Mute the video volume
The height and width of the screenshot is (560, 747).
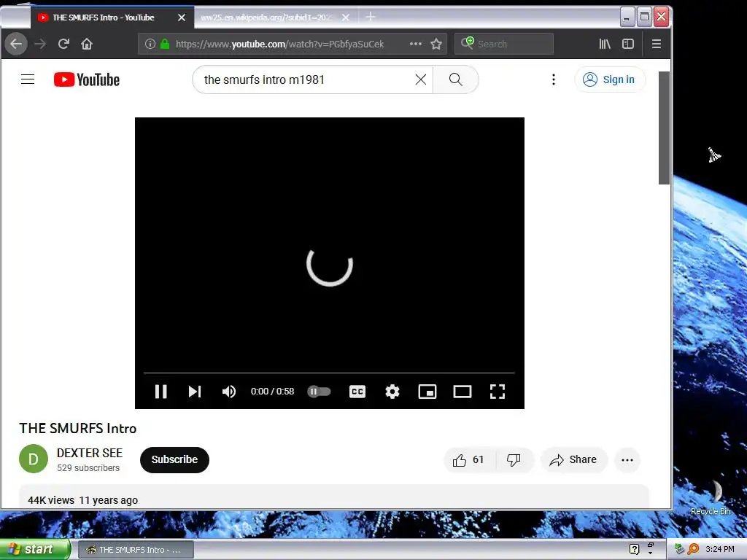click(x=228, y=392)
